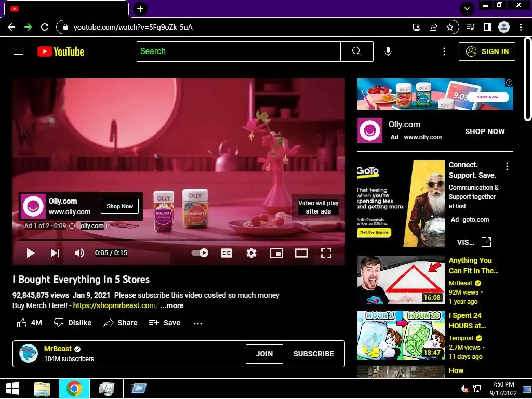Click the muted volume tray icon
Image resolution: width=532 pixels, height=399 pixels.
click(x=464, y=389)
